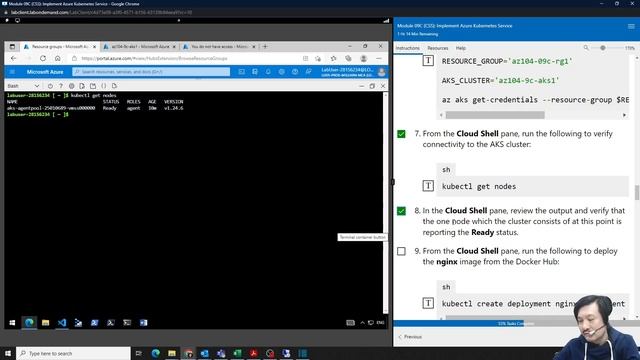
Task: Adjust the lab instructions zoom slider
Action: point(602,48)
